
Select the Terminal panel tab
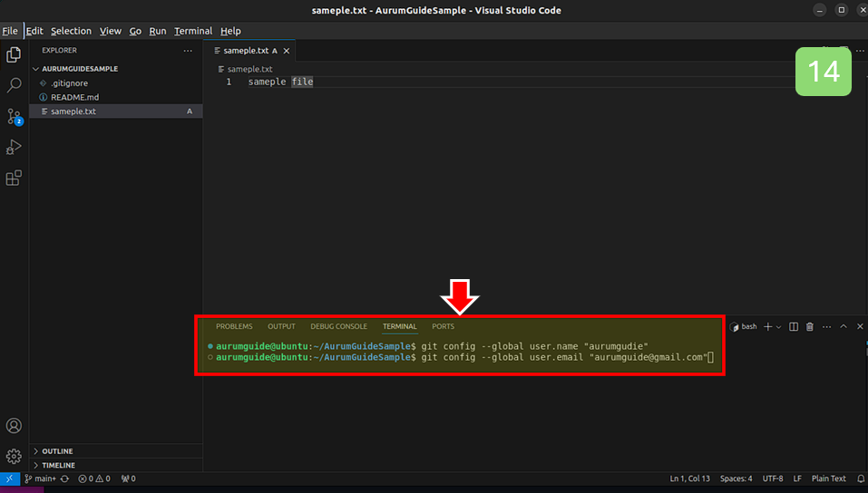pos(400,326)
